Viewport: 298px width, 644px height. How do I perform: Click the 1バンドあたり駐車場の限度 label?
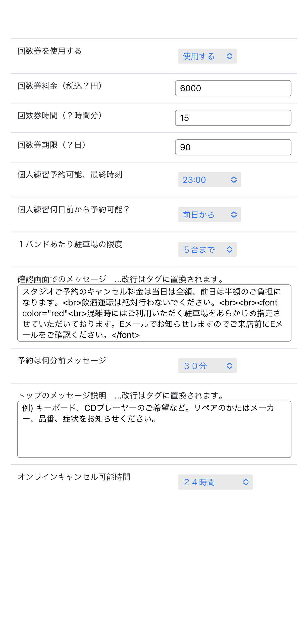point(71,244)
